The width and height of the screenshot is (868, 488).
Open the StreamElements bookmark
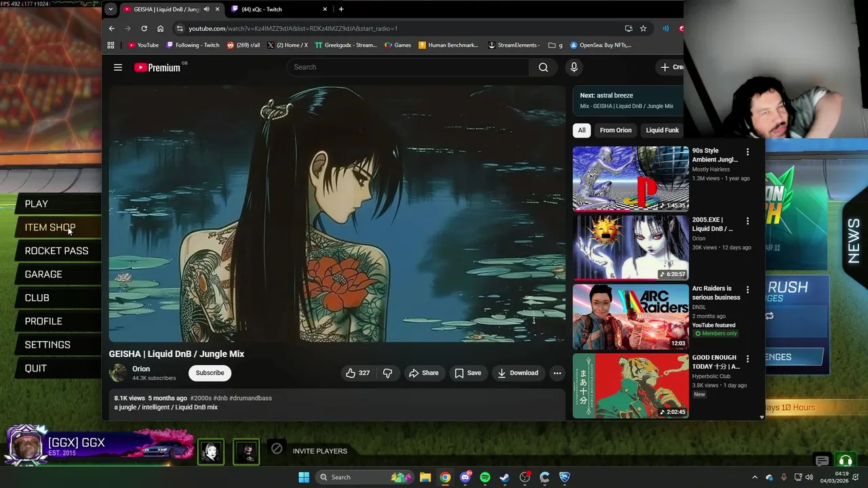[513, 45]
